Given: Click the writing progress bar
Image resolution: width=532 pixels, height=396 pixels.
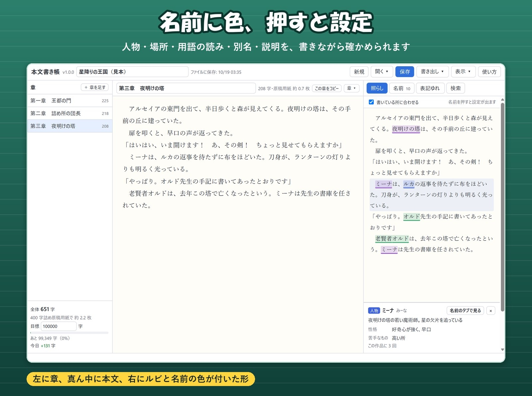Looking at the screenshot, I should click(69, 333).
